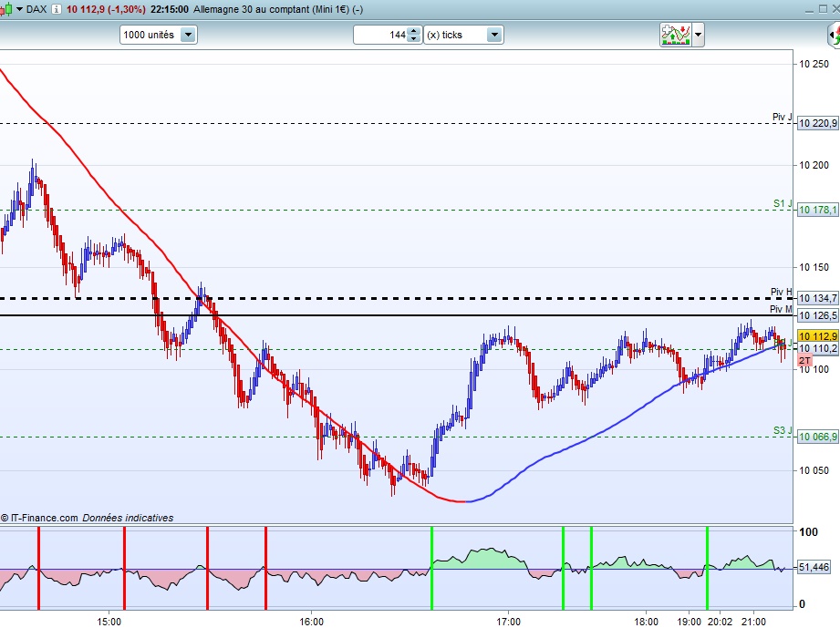Click the '© IT-Finance.com' credit text
840x628 pixels.
(39, 518)
